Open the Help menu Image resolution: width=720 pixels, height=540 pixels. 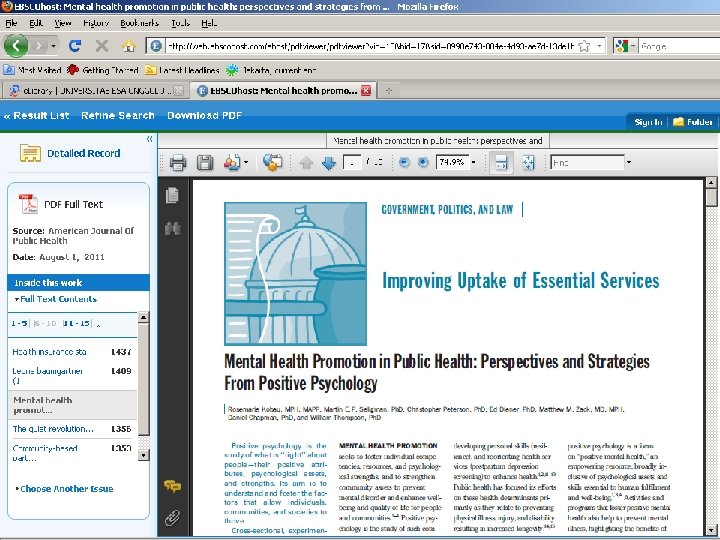[x=208, y=23]
